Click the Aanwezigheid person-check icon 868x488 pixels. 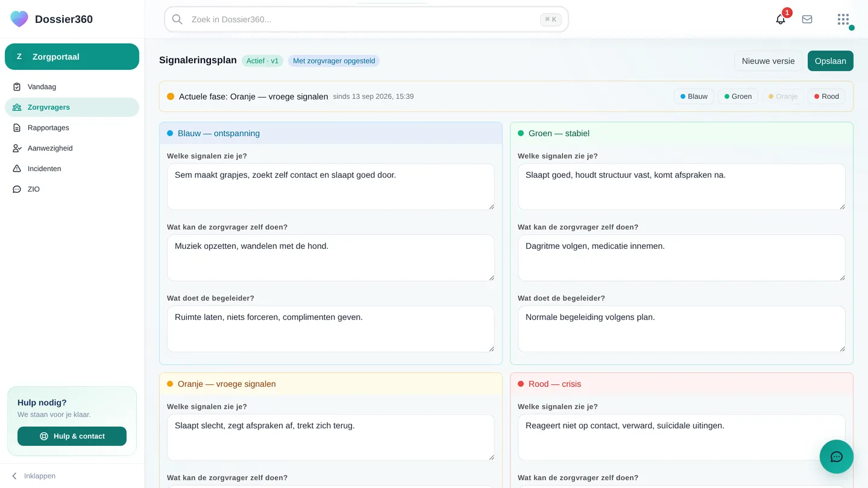tap(17, 148)
